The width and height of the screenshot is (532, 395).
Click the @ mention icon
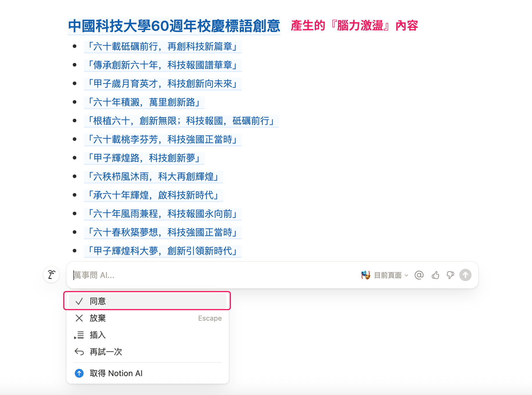coord(419,275)
